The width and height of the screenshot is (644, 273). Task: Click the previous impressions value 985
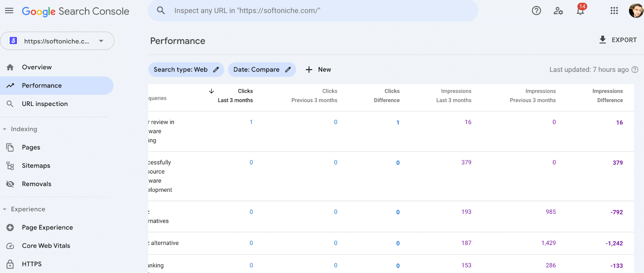(x=551, y=212)
